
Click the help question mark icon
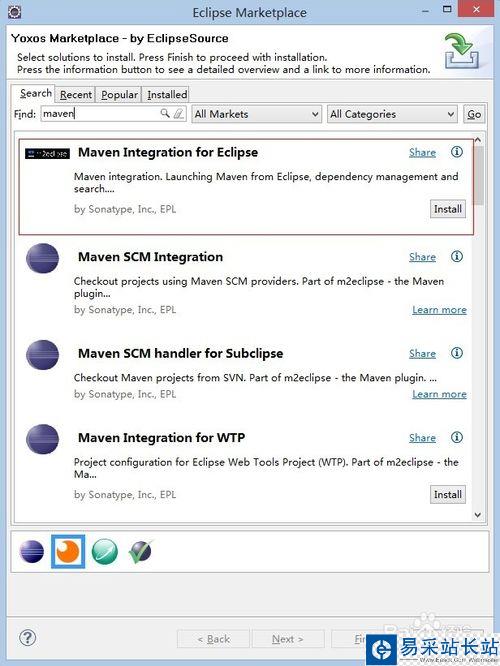[x=28, y=638]
